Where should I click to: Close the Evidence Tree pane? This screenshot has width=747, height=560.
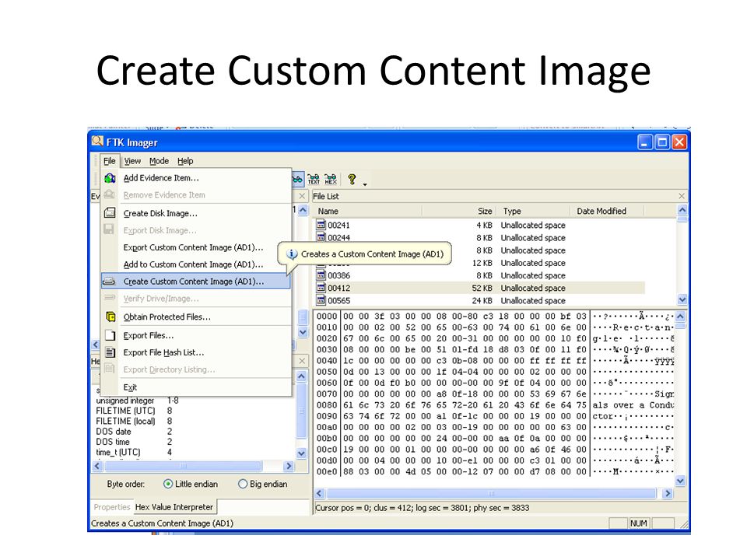point(302,196)
